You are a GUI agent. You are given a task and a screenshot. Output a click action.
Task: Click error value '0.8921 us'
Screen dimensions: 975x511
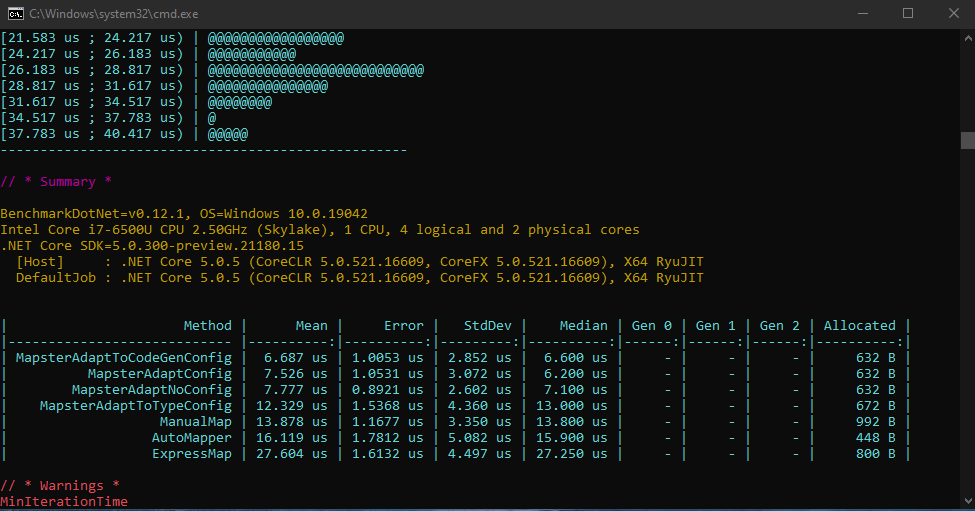click(387, 390)
